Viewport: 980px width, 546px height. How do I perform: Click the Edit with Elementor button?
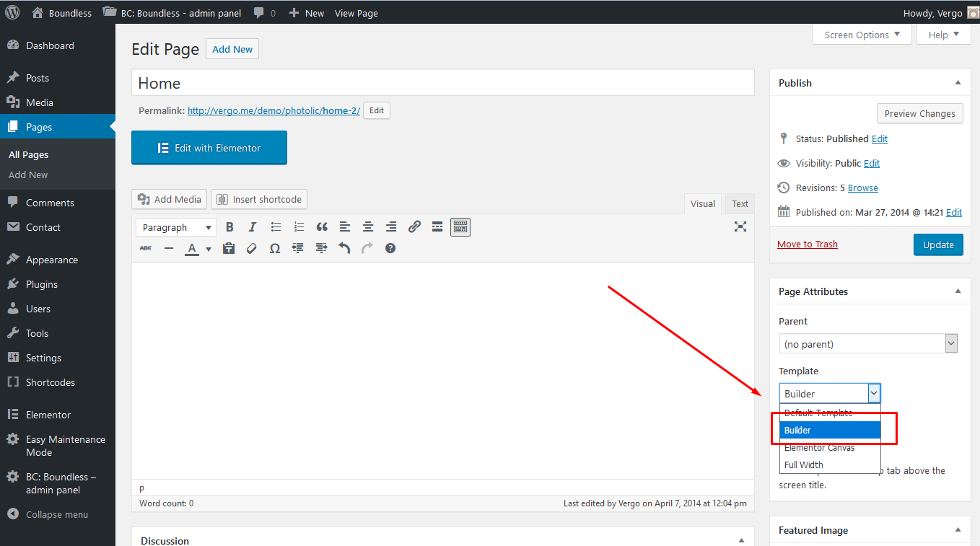(209, 148)
